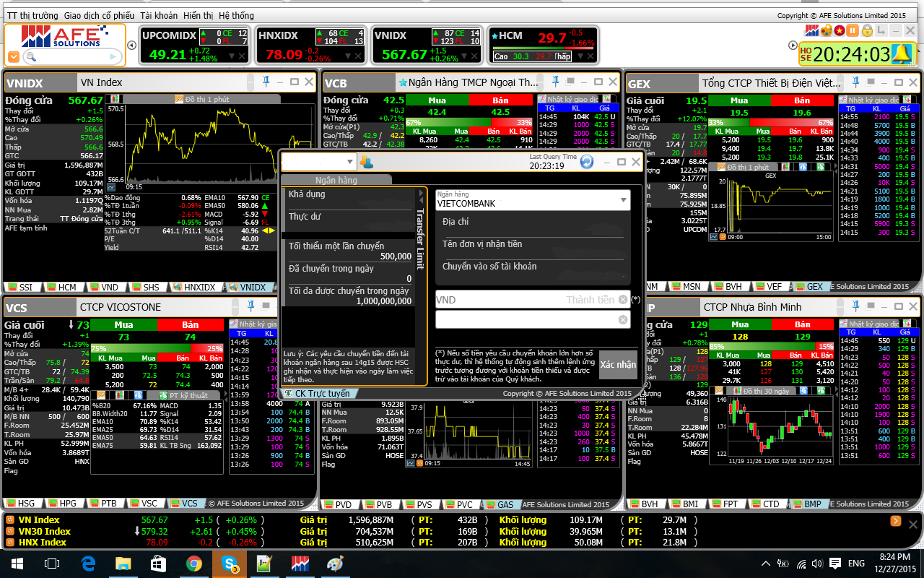This screenshot has width=924, height=578.
Task: Toggle the pin on the VNIDX panel
Action: [x=266, y=82]
